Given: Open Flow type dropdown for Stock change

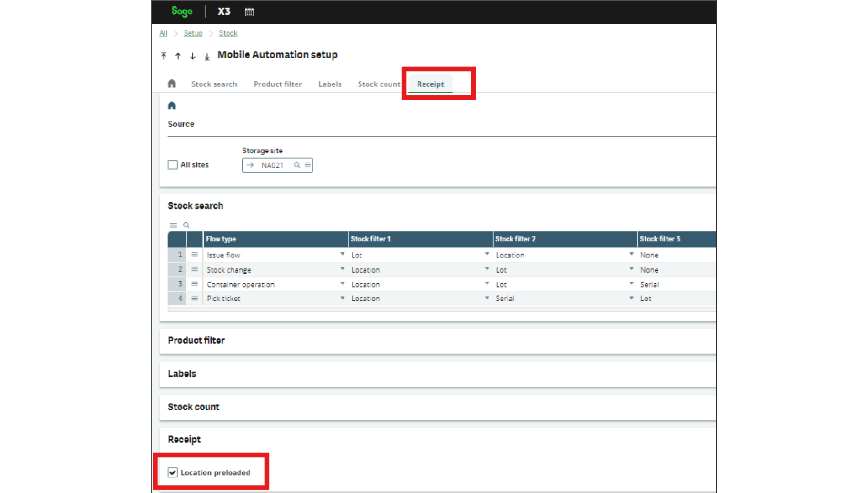Looking at the screenshot, I should pos(342,269).
